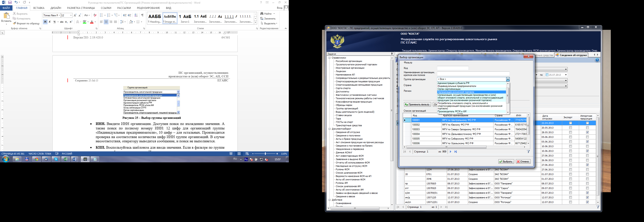Justify the paragraph text
Screen dimensions: 644x222
[115, 22]
